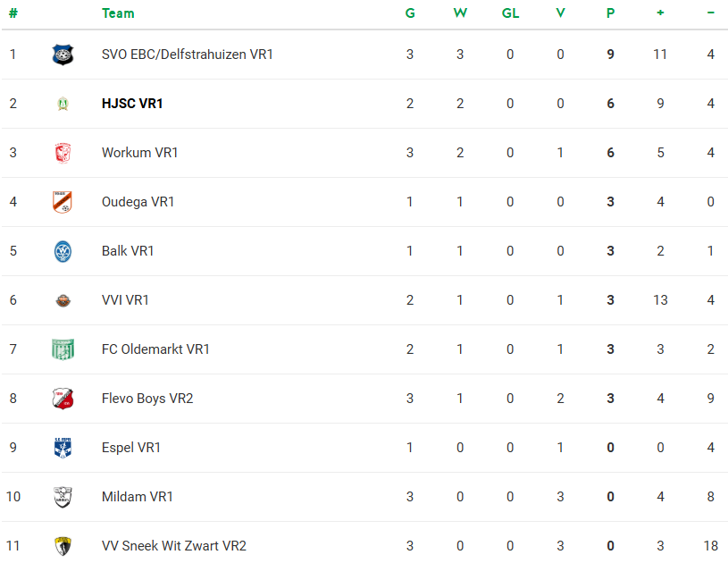The image size is (728, 563).
Task: Click the HJSC VR1 club crest
Action: click(x=63, y=104)
